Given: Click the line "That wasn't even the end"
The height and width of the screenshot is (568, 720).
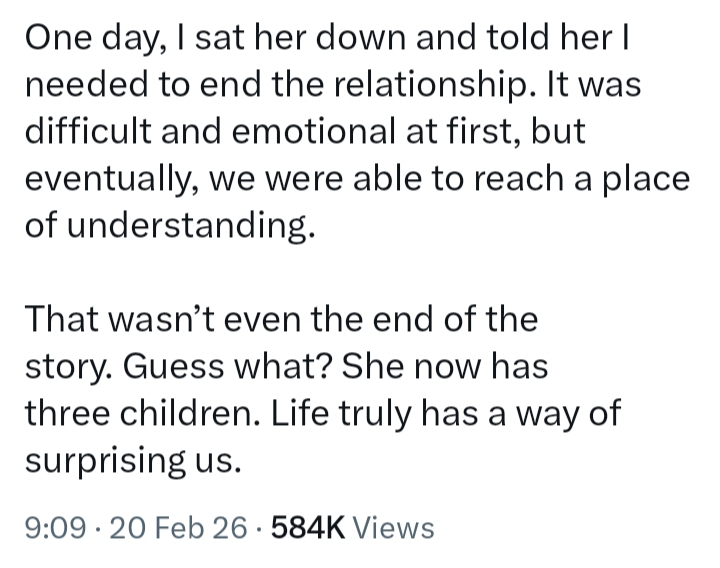Looking at the screenshot, I should pyautogui.click(x=280, y=320).
